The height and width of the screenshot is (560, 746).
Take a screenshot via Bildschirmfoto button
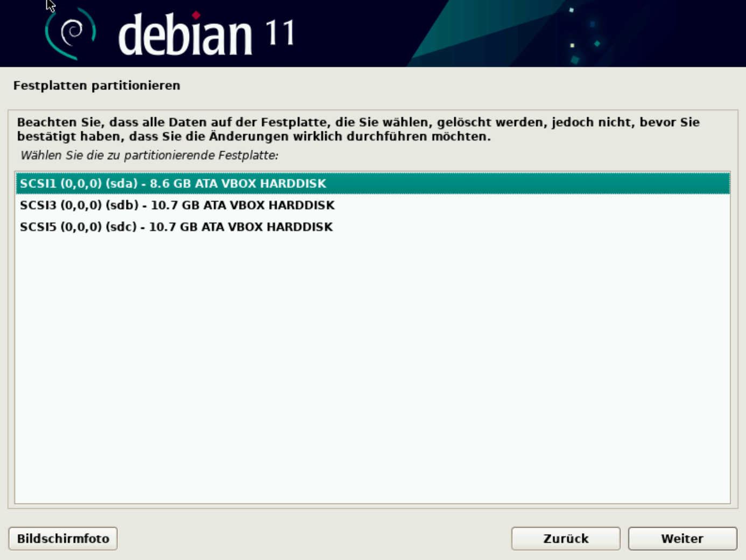(63, 538)
